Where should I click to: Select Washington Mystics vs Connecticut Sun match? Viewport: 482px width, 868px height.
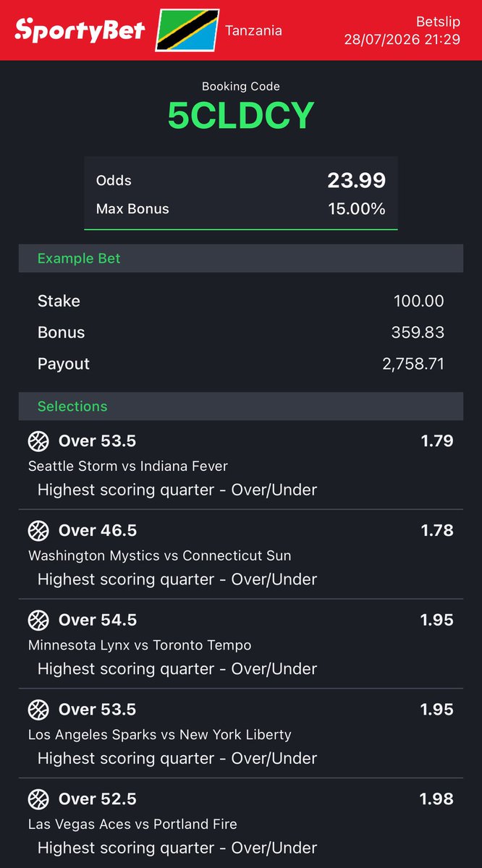click(x=160, y=556)
